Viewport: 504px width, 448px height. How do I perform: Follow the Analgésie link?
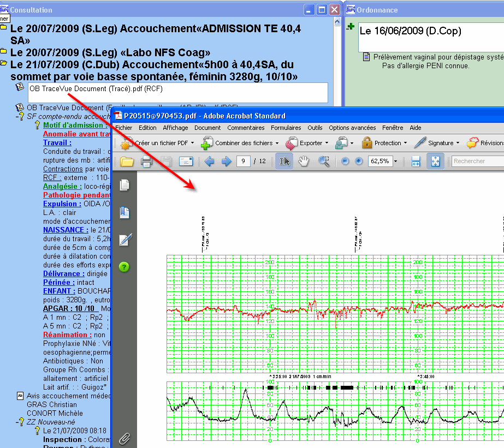pos(62,186)
